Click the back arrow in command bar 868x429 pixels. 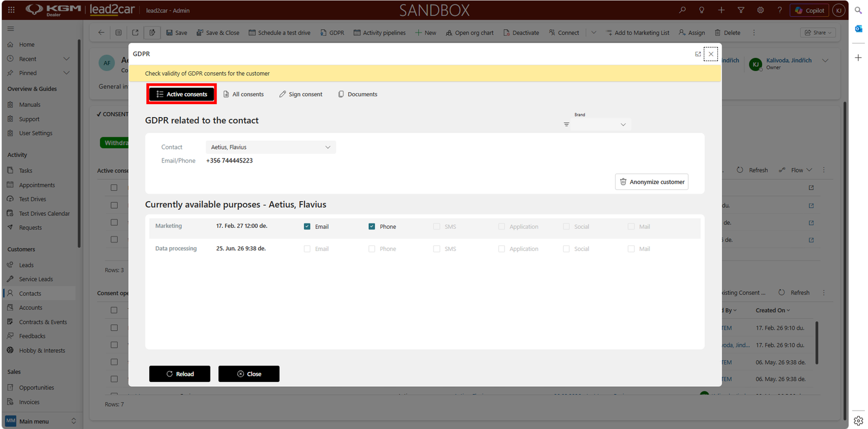click(x=101, y=33)
